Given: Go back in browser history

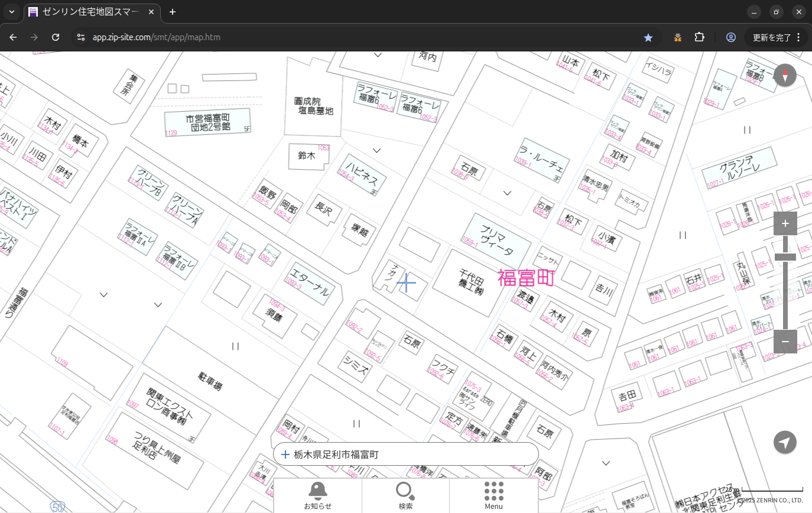Looking at the screenshot, I should (13, 37).
